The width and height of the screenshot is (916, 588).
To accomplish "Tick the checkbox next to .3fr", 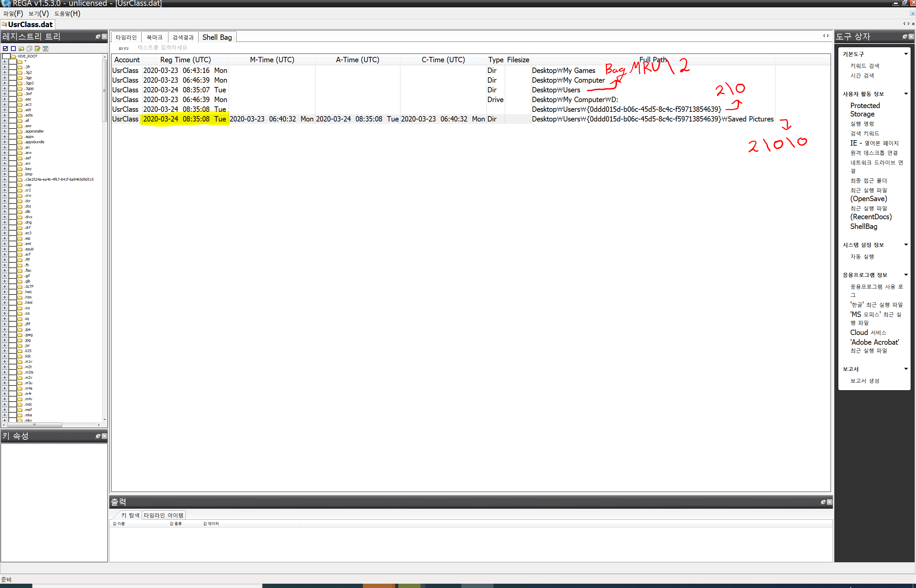I will point(12,67).
